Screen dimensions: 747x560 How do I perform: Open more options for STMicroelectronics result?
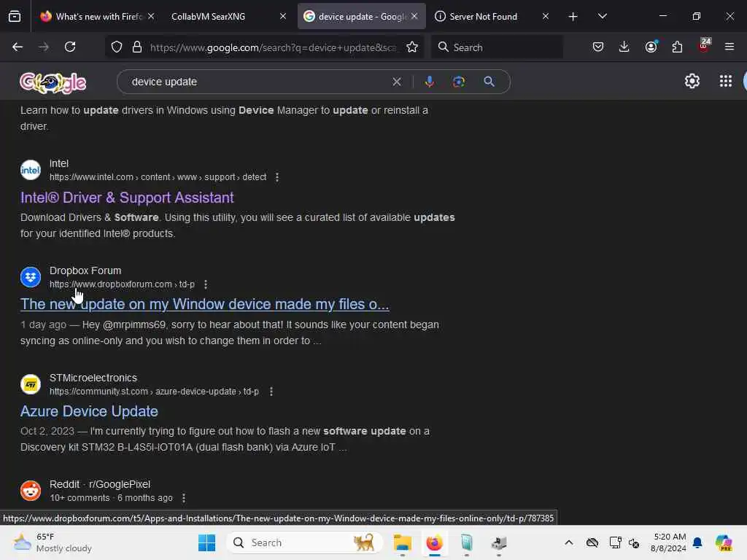pyautogui.click(x=271, y=392)
